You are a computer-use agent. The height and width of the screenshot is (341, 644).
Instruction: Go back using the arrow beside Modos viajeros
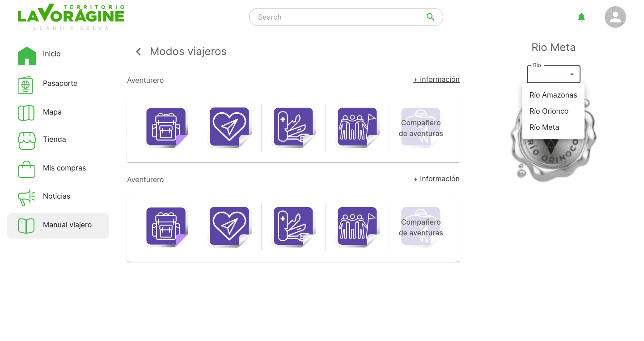click(x=138, y=52)
